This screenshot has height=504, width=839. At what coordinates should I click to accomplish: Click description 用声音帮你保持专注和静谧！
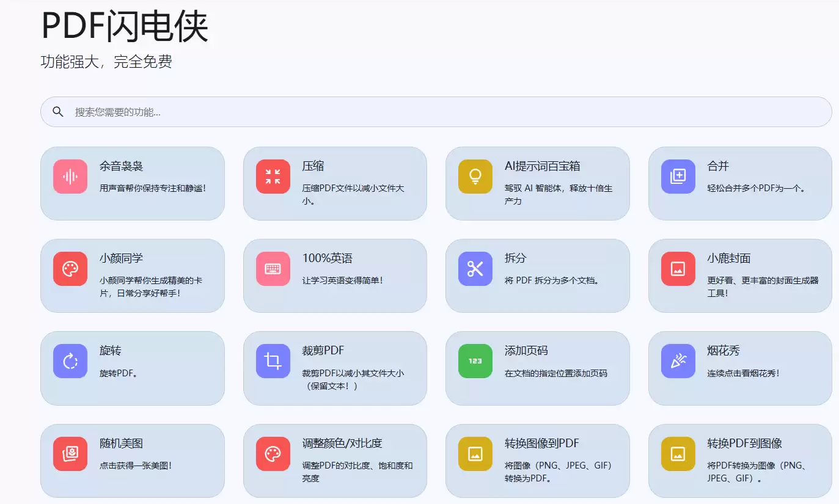(x=153, y=188)
